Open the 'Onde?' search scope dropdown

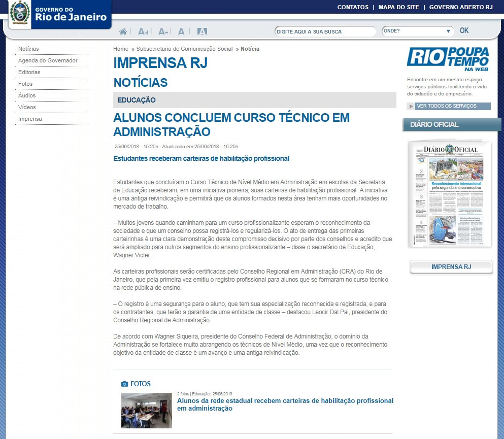(417, 31)
